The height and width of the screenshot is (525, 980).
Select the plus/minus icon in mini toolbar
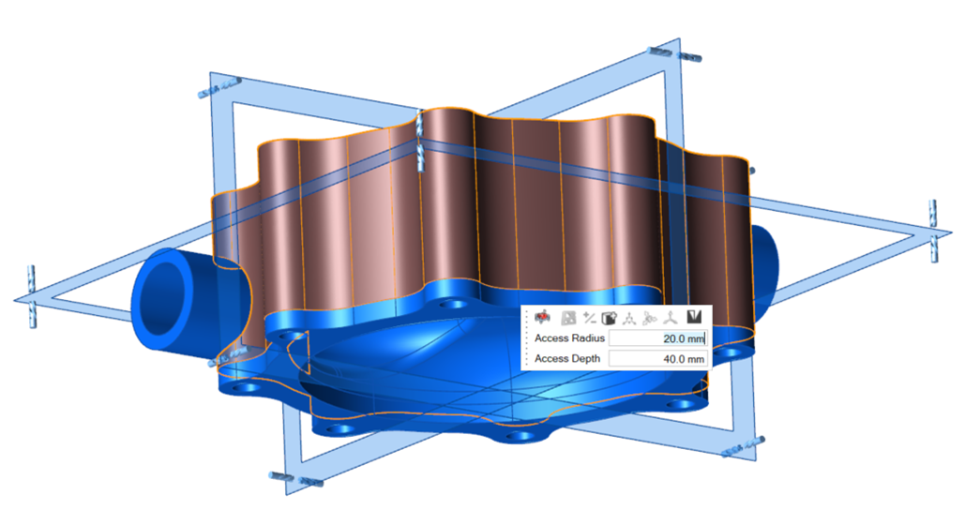(x=590, y=318)
